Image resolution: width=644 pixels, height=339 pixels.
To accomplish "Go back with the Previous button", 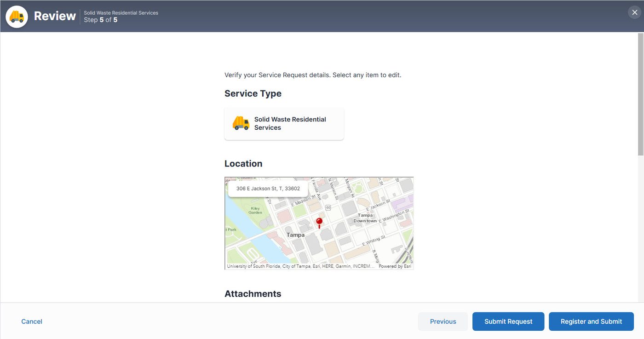I will 443,322.
